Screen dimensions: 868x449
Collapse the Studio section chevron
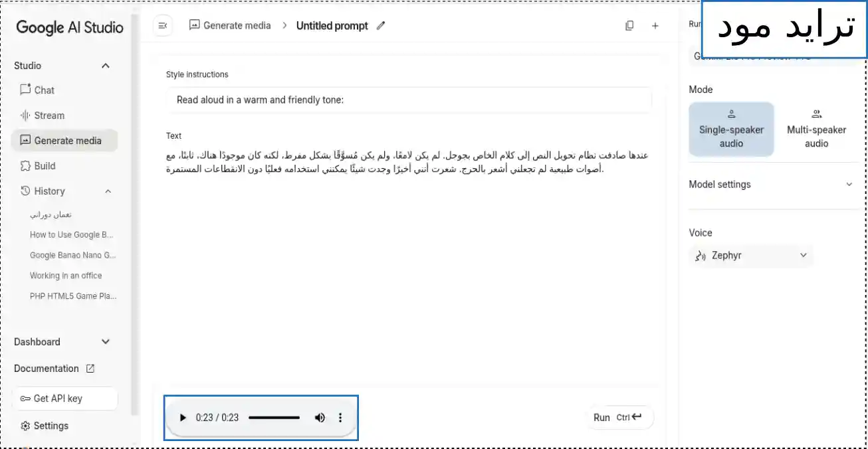[x=105, y=66]
